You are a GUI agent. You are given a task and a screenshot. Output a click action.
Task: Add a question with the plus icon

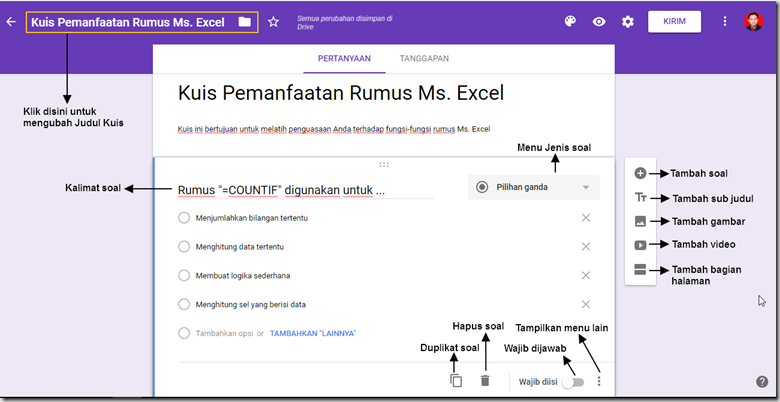(x=640, y=174)
